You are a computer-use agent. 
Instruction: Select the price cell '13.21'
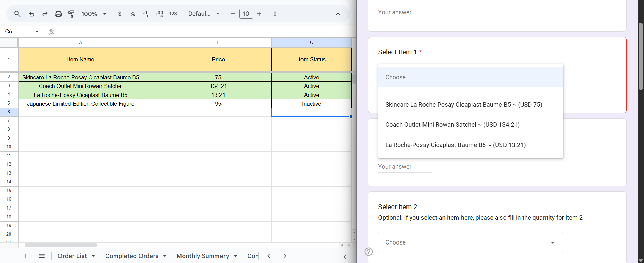(218, 95)
